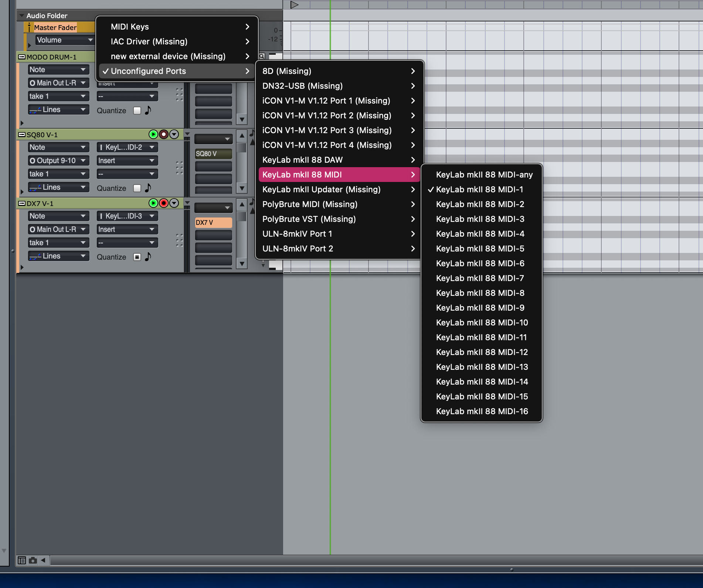Choose KeyLab mkII 88 MIDI-16
This screenshot has height=588, width=703.
482,411
